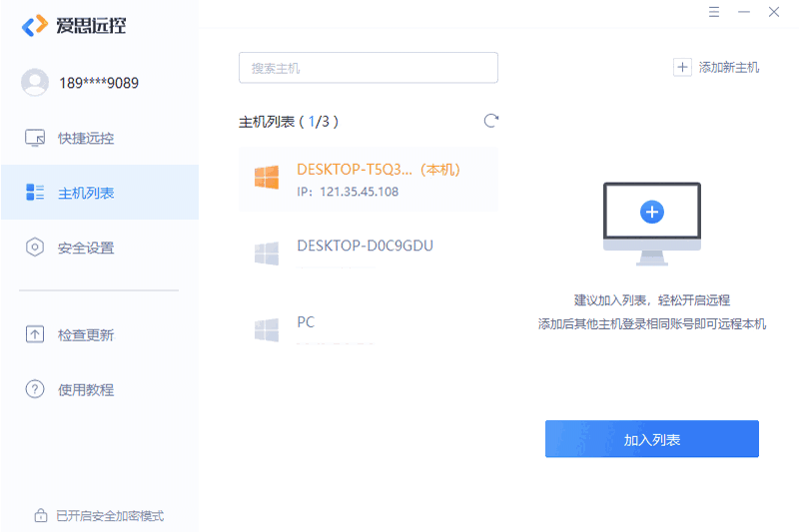Refresh the host list with the circular arrow
799x532 pixels.
[490, 121]
